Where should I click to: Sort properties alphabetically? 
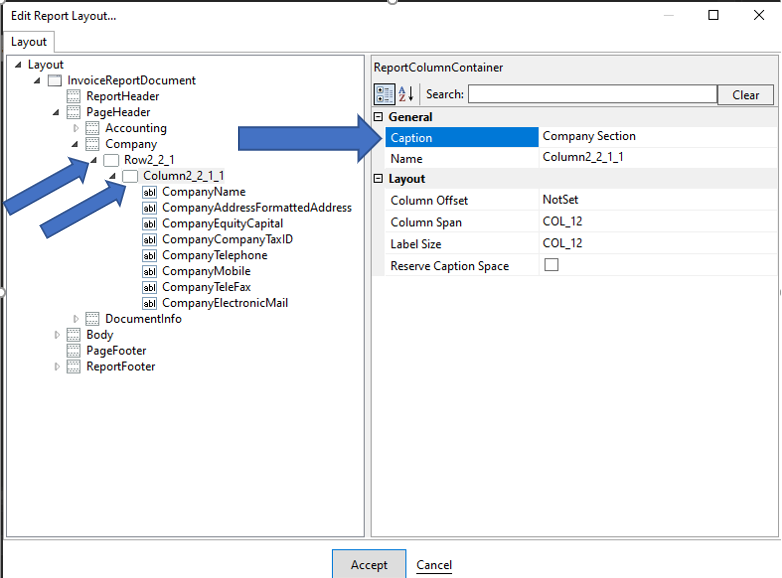click(x=406, y=94)
